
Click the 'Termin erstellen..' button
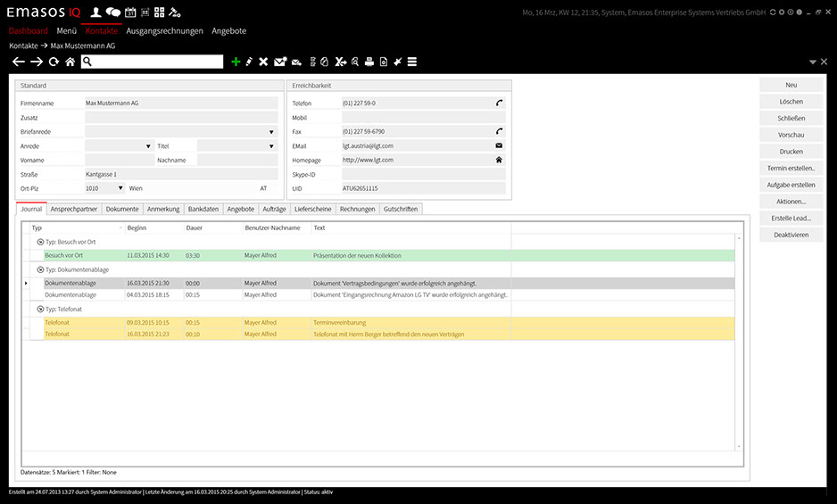pyautogui.click(x=791, y=168)
